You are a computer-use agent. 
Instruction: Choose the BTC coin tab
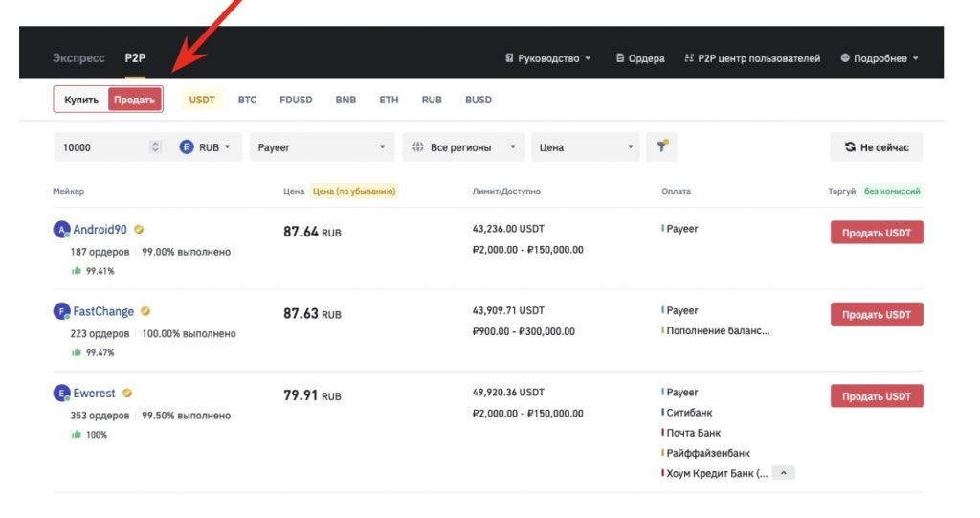pyautogui.click(x=247, y=100)
